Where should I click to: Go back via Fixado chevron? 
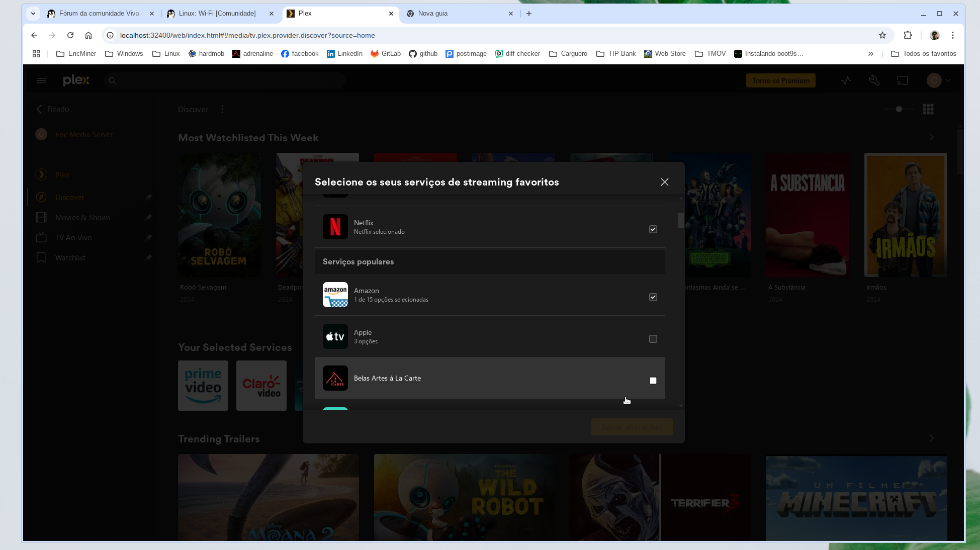tap(39, 109)
